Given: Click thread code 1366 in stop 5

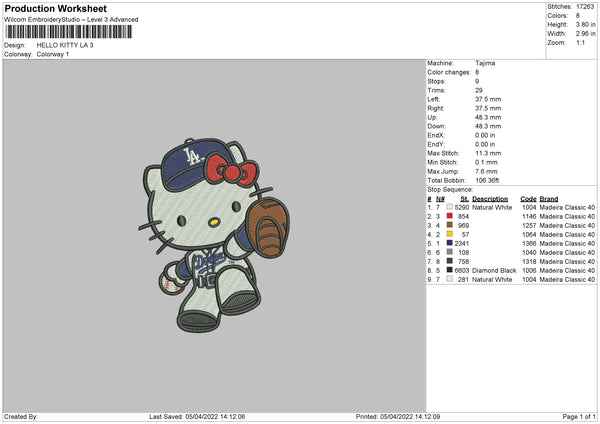Looking at the screenshot, I should pos(529,243).
